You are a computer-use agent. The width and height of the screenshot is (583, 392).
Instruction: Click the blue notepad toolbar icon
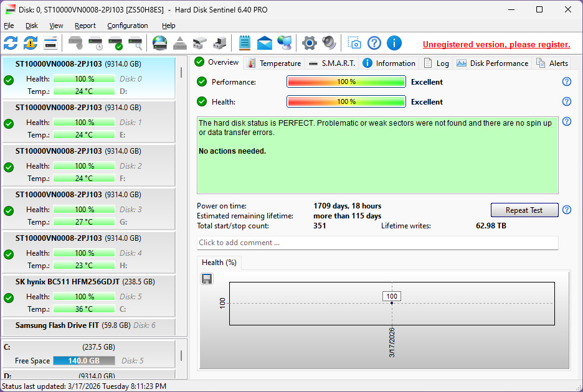point(245,43)
